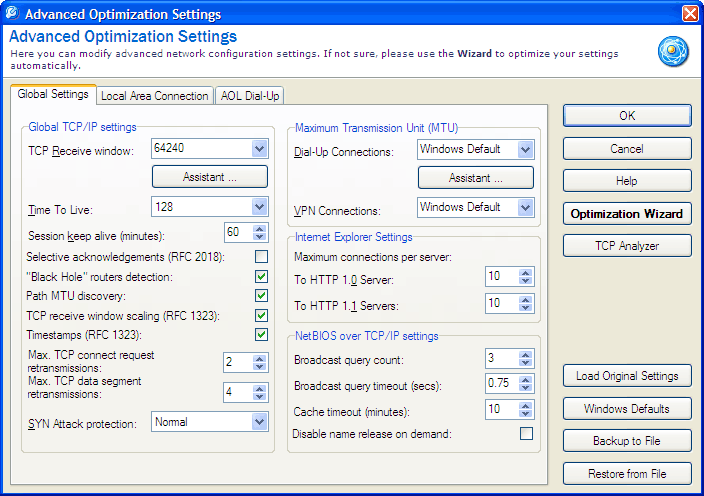This screenshot has height=496, width=704.
Task: Click the Broadcast query timeout field
Action: (x=502, y=383)
